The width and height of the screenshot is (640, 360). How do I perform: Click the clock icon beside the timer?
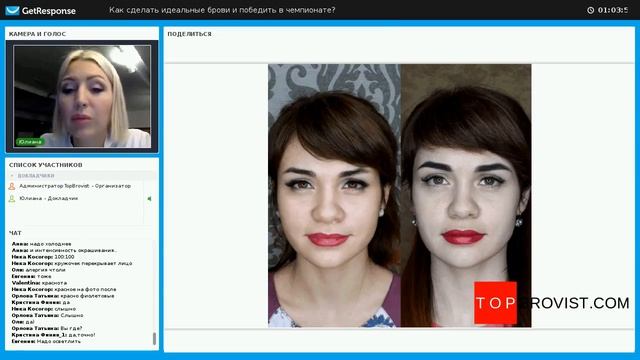coord(590,10)
